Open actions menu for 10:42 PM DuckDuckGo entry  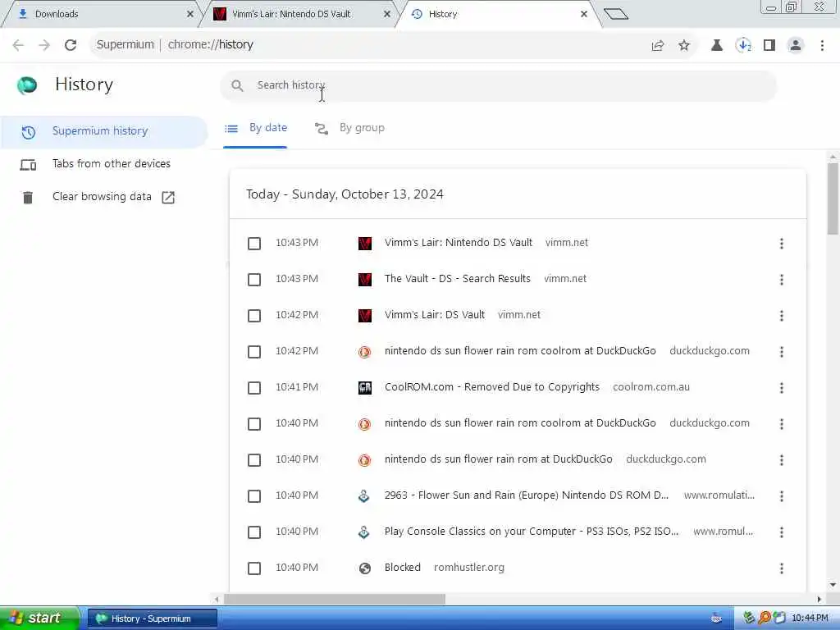coord(782,352)
